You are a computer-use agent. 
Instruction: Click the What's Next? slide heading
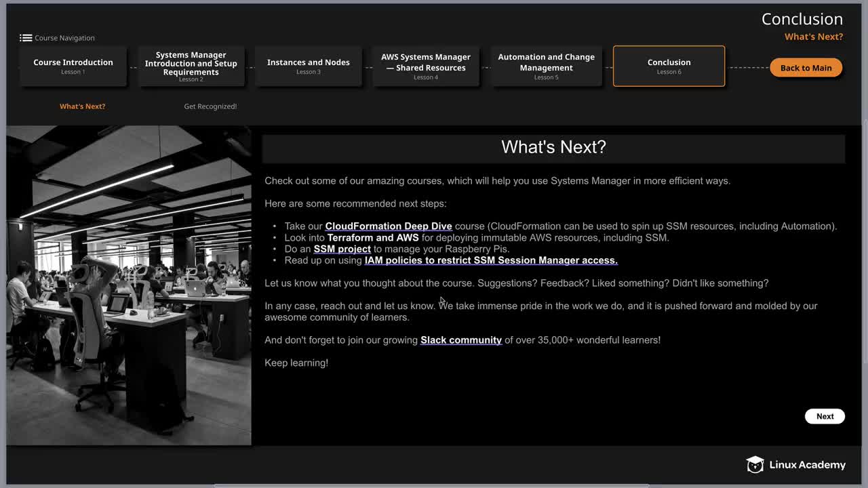click(x=553, y=147)
